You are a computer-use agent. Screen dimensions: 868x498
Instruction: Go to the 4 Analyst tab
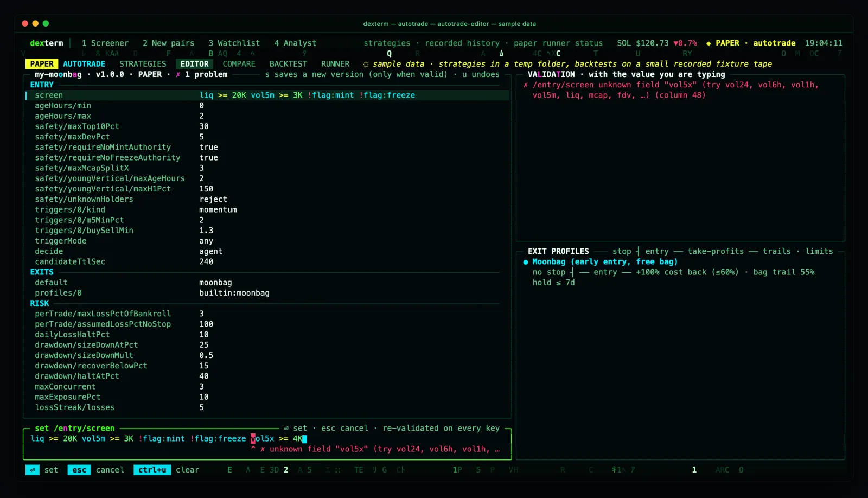[x=295, y=43]
